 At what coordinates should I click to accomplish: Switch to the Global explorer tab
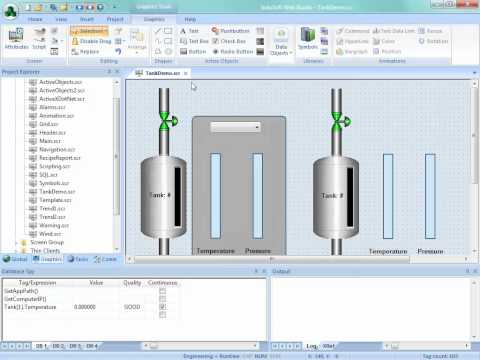click(15, 259)
